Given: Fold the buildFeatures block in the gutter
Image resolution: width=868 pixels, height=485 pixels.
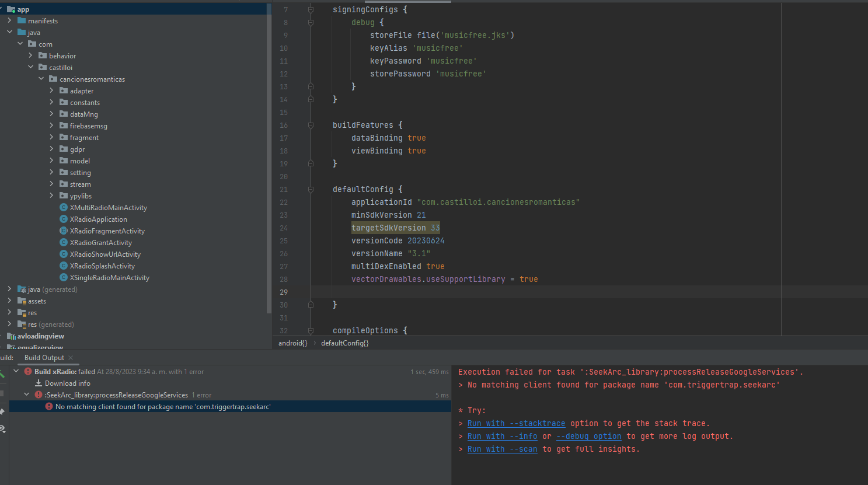Looking at the screenshot, I should pos(311,125).
